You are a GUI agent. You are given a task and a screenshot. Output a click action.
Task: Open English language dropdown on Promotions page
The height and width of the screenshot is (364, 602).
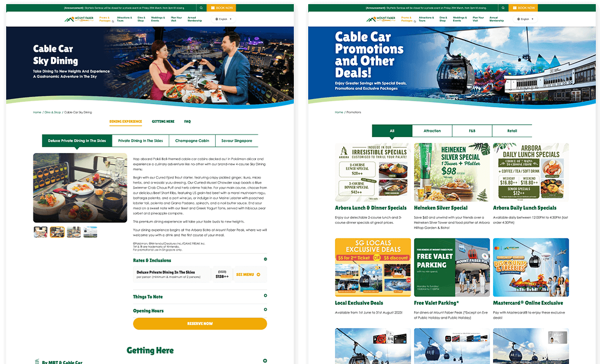[x=525, y=19]
